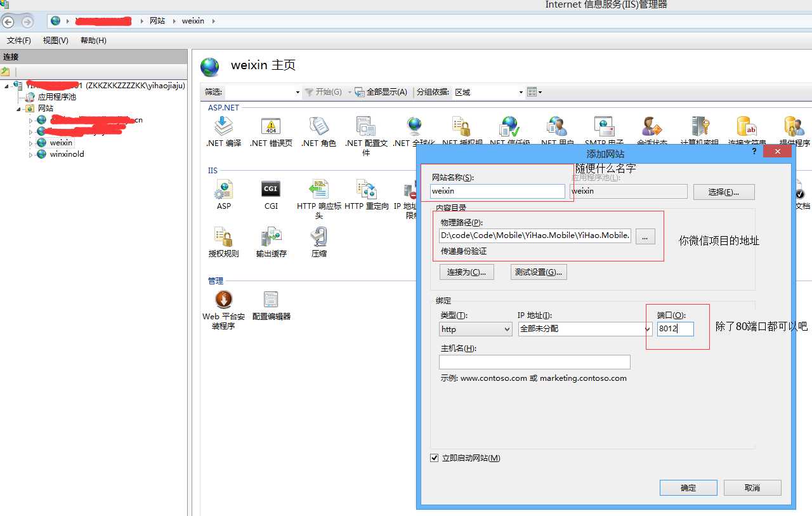812x516 pixels.
Task: Launch the Web 平台安装程序 icon
Action: click(223, 300)
